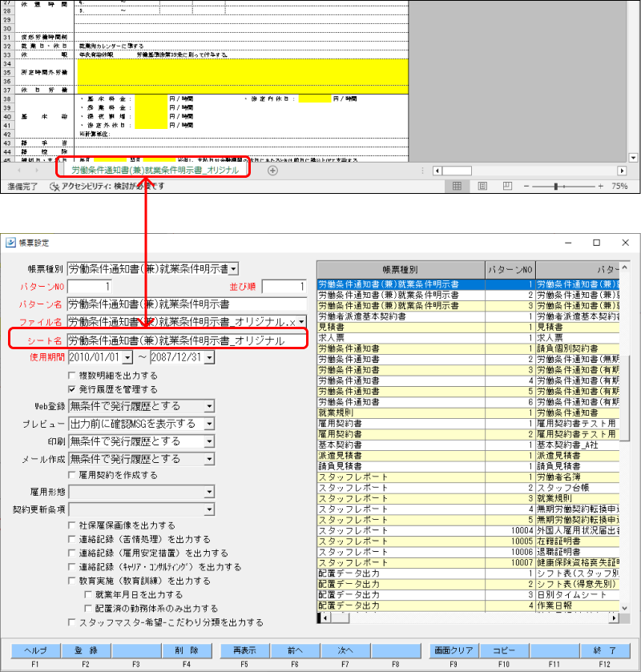641x672 pixels.
Task: Switch to Normal view in the Excel status bar
Action: coord(456,185)
